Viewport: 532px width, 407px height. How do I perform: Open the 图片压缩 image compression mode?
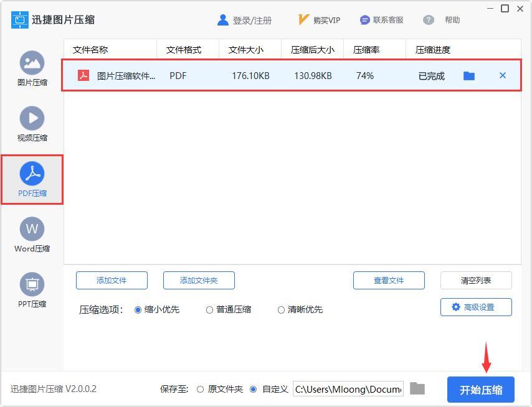tap(32, 68)
